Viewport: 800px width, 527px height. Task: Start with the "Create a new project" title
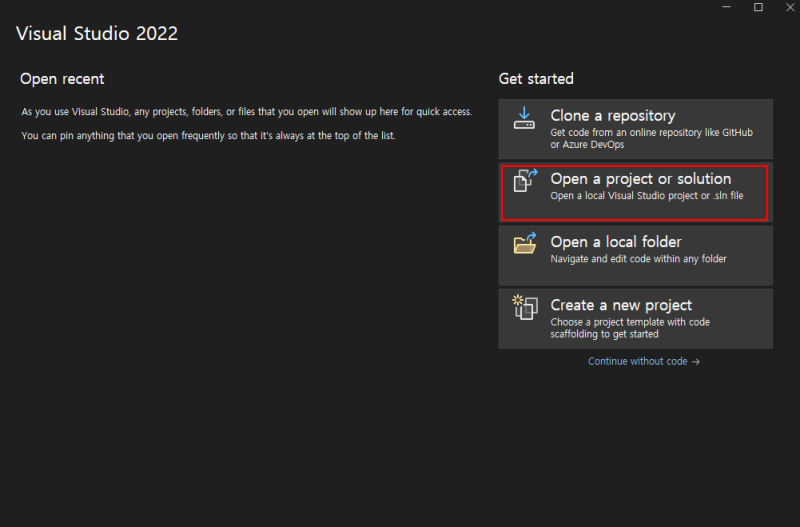621,305
